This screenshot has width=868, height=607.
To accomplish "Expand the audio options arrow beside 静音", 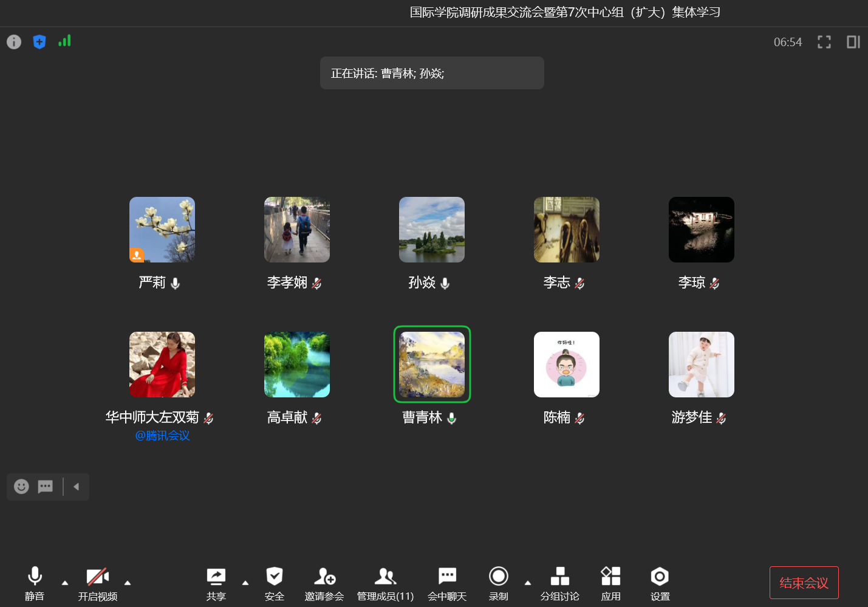I will (65, 583).
